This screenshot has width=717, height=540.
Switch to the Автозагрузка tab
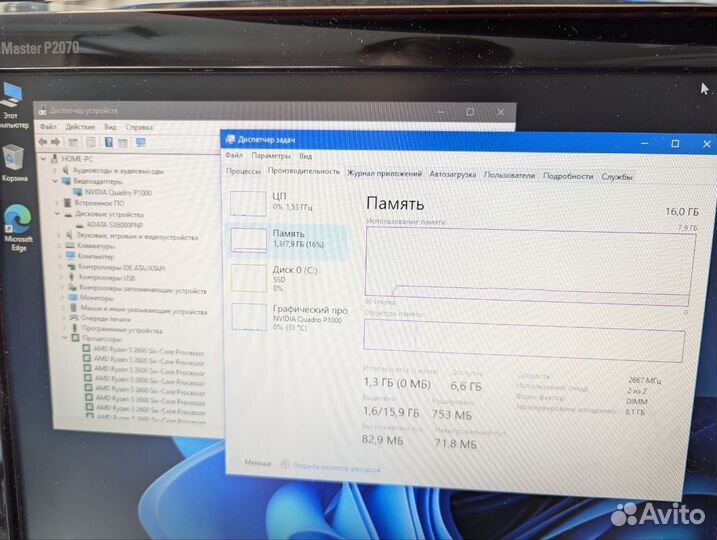(453, 174)
